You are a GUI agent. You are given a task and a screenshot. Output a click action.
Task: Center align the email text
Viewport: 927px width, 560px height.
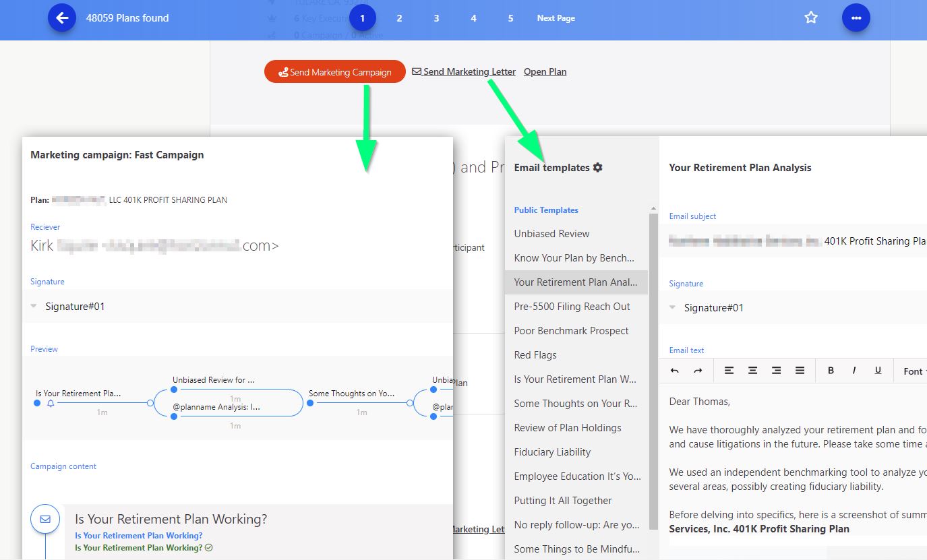[x=752, y=371]
